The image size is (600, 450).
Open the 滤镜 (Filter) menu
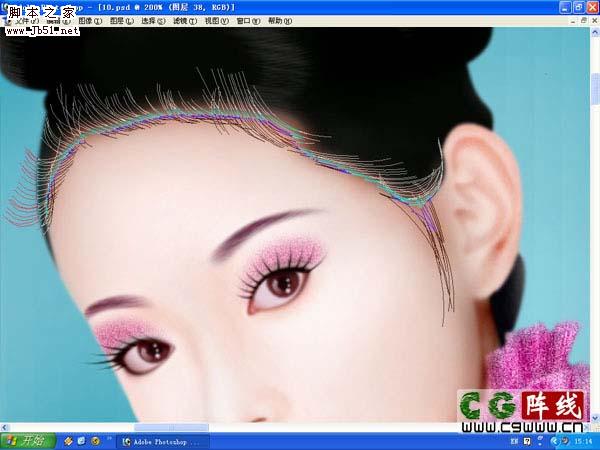point(185,21)
